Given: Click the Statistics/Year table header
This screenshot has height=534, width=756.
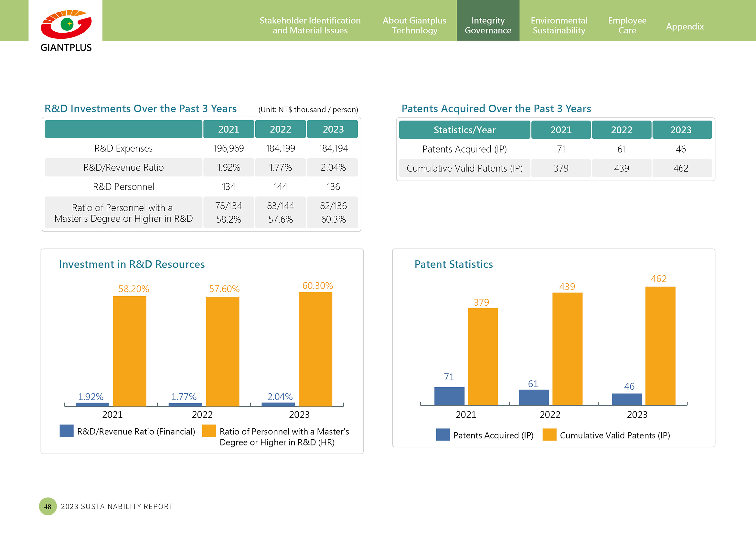Looking at the screenshot, I should click(x=464, y=130).
